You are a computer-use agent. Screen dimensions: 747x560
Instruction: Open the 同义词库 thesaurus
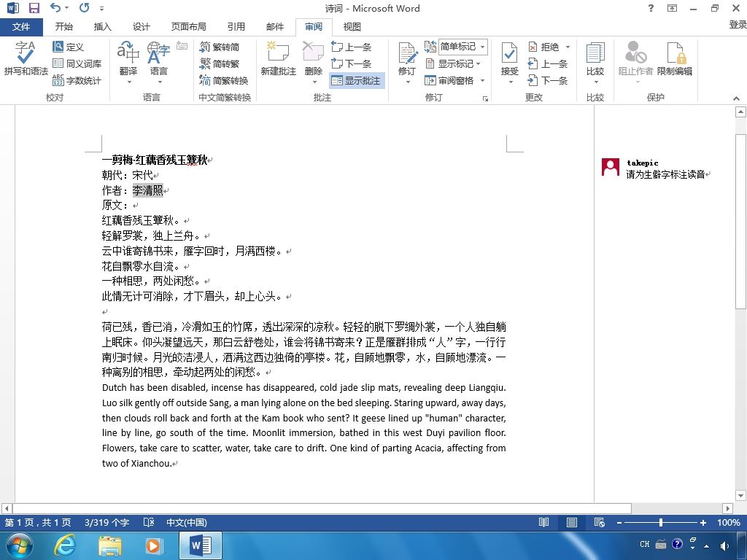(x=77, y=63)
